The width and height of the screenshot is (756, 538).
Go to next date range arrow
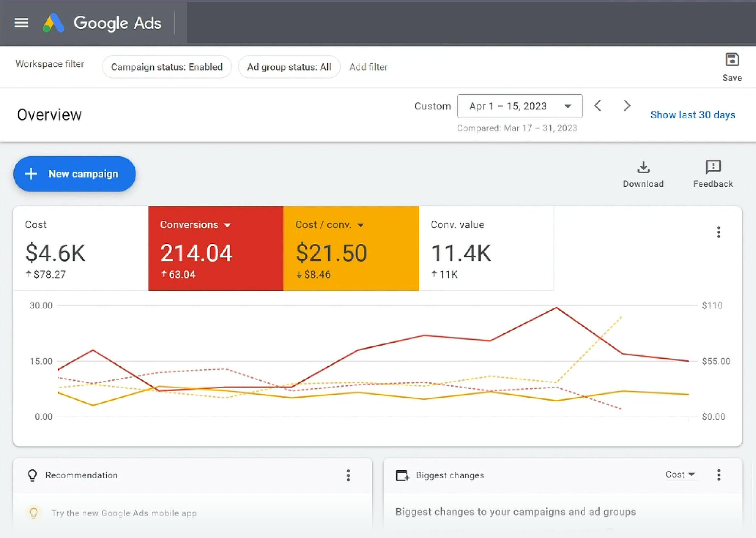[x=626, y=106]
